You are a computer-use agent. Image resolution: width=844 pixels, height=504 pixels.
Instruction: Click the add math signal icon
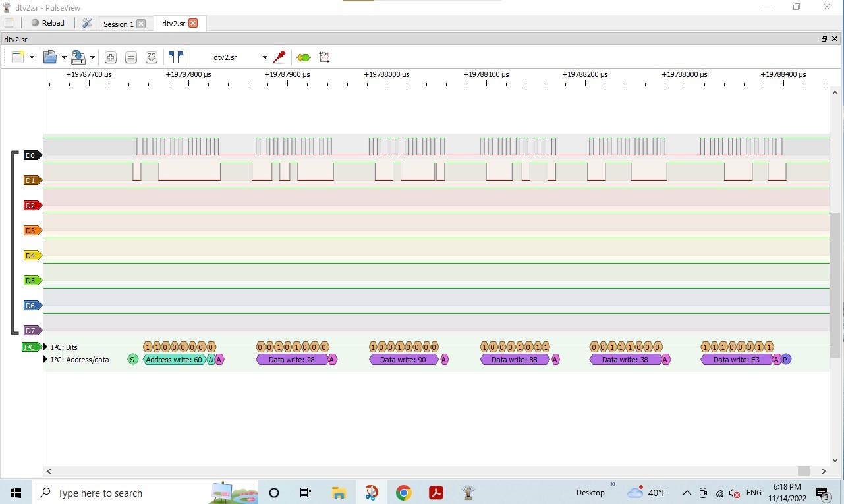coord(324,57)
